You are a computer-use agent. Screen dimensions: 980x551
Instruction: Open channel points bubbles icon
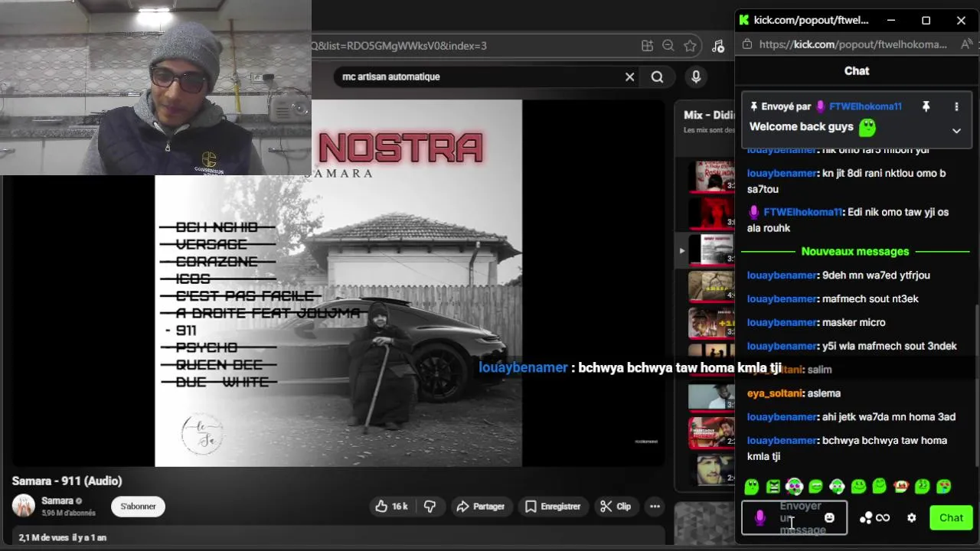click(866, 518)
